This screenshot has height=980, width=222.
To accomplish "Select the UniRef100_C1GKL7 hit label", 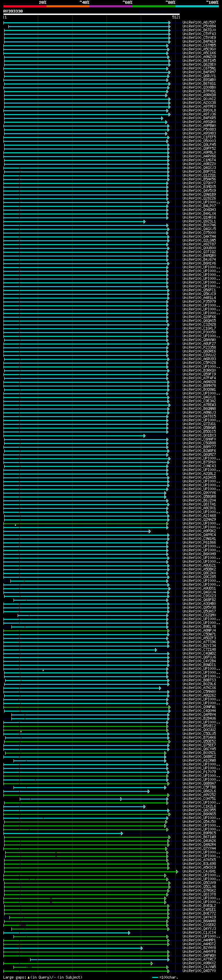I will [x=199, y=328].
